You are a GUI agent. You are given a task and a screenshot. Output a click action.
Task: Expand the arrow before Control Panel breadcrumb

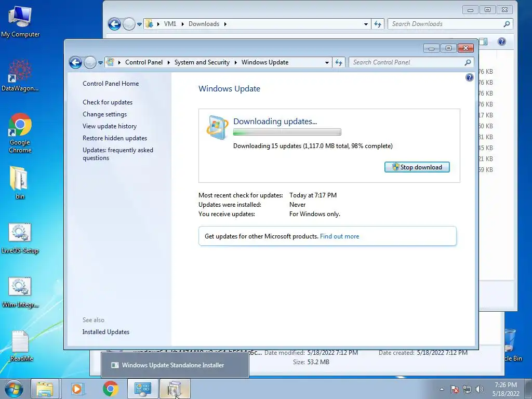[x=119, y=62]
